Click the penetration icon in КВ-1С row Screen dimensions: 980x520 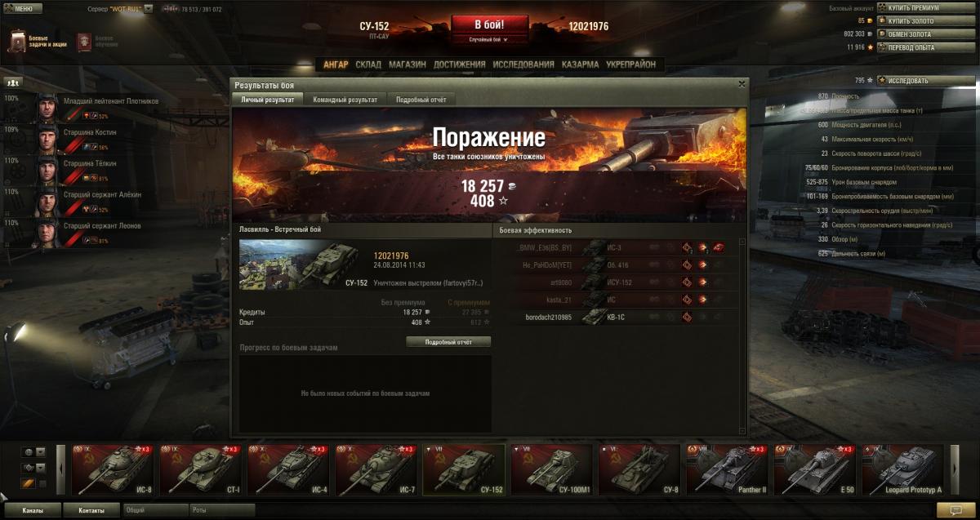pyautogui.click(x=687, y=317)
